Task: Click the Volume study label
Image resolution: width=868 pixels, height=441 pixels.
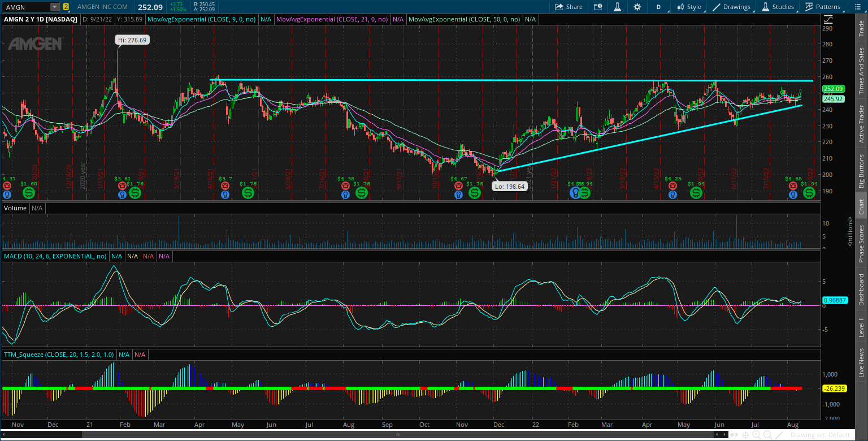Action: [x=15, y=208]
